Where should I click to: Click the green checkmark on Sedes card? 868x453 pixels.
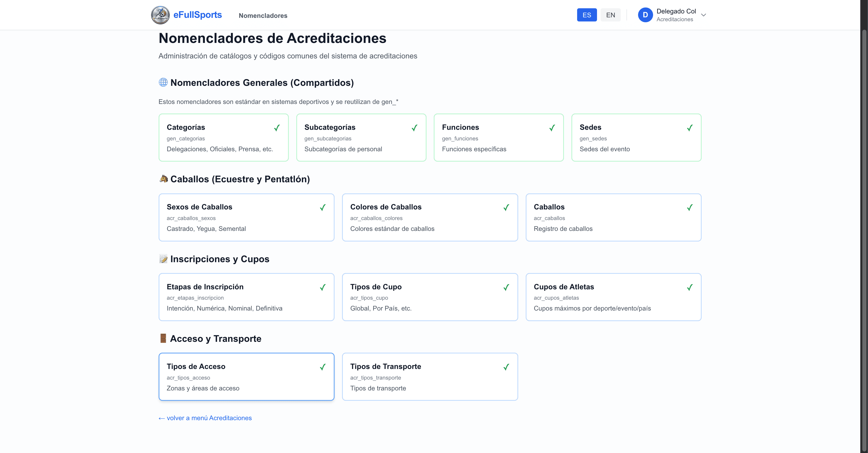coord(690,128)
